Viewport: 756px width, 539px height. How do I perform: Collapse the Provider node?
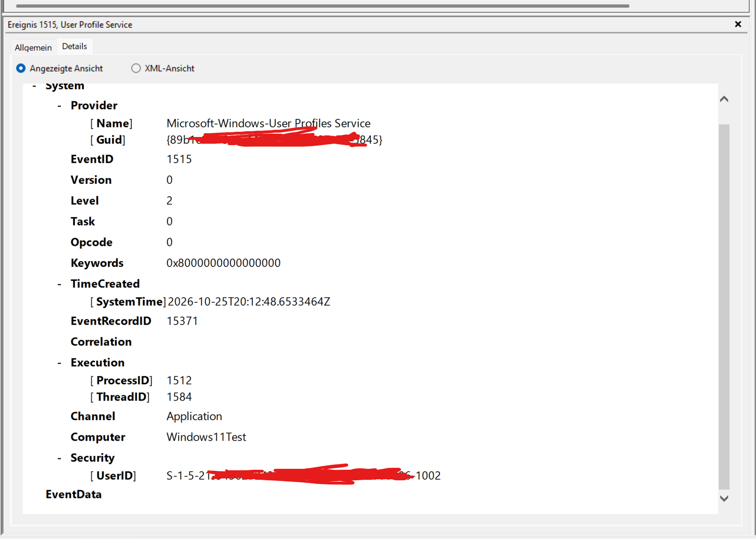(x=59, y=106)
